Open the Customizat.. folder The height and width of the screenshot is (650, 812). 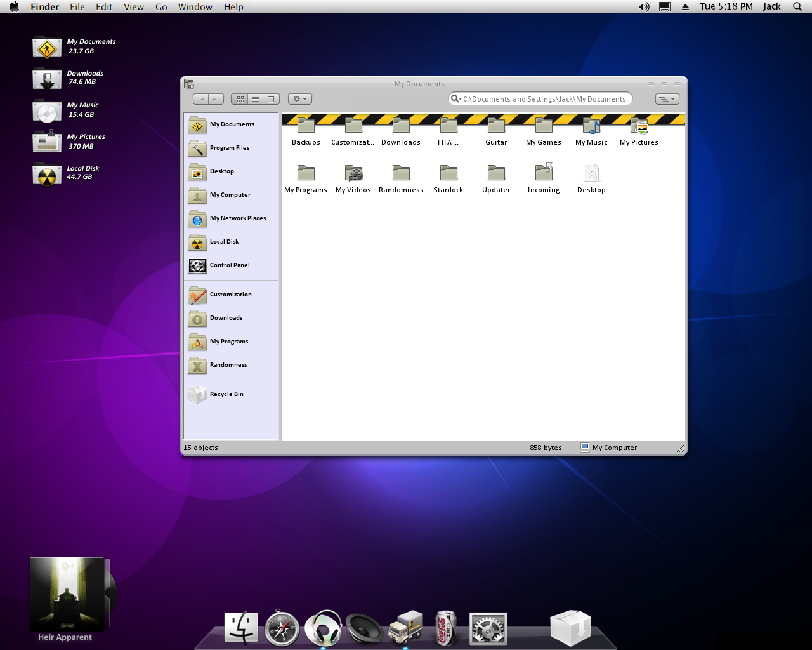[x=353, y=131]
